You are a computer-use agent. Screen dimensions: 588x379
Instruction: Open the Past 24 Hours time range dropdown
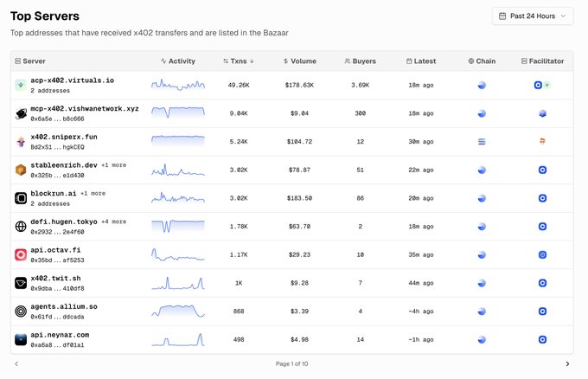tap(533, 16)
